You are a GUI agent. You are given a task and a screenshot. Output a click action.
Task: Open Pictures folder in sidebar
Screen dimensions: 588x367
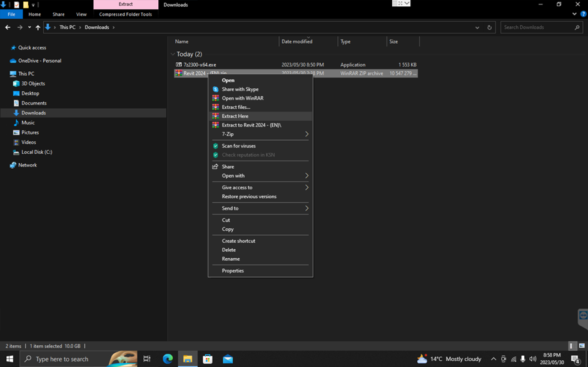tap(30, 133)
